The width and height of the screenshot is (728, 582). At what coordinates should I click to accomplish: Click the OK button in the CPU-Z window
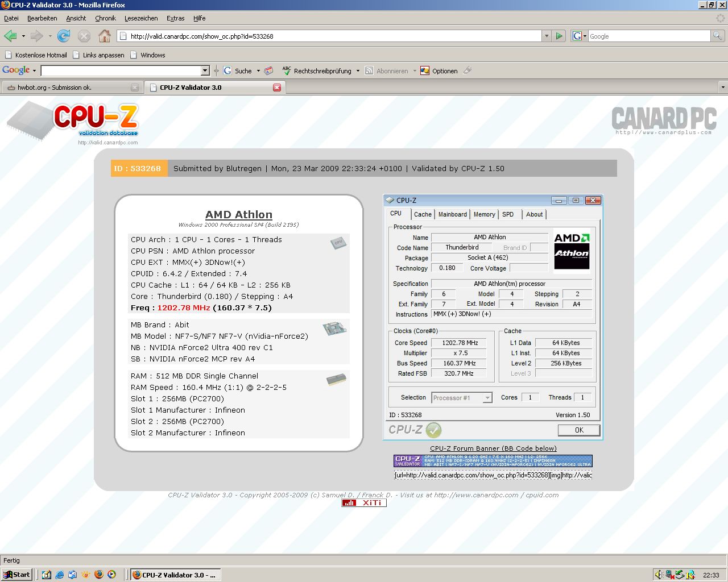[579, 430]
